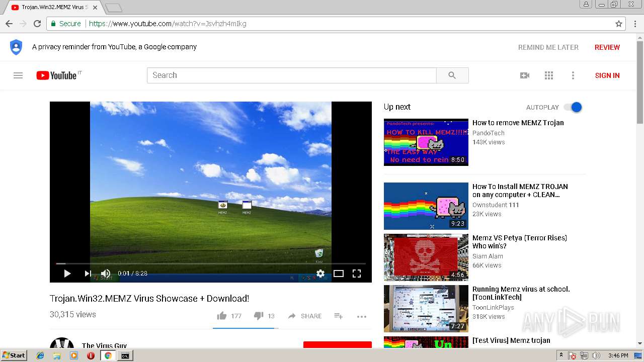
Task: Open system tray volume control
Action: coord(596,355)
